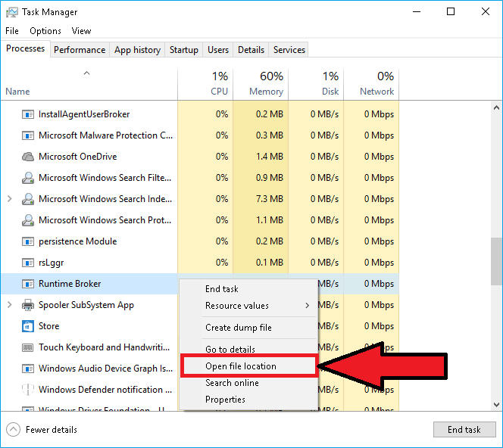Click the 7.3 MB memory value
The image size is (503, 448).
[270, 199]
